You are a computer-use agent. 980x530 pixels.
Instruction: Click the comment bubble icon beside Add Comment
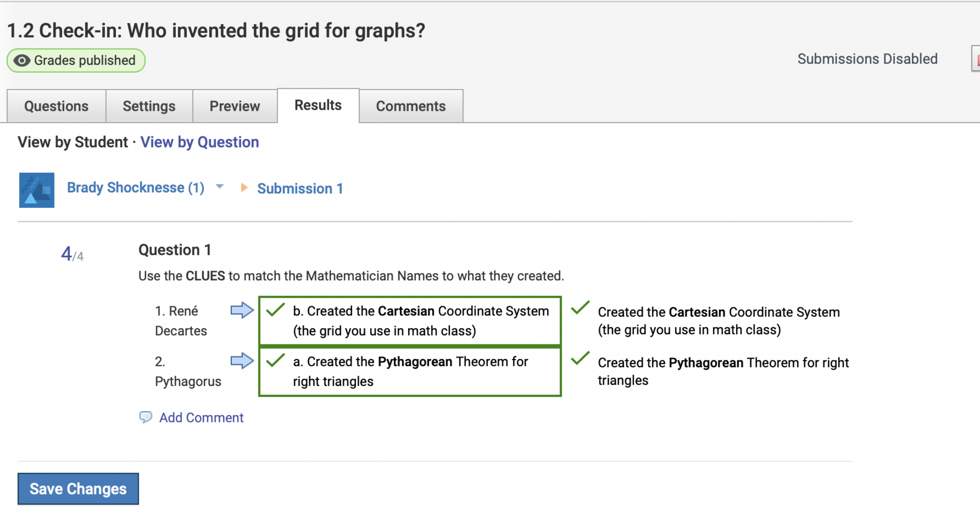[145, 417]
